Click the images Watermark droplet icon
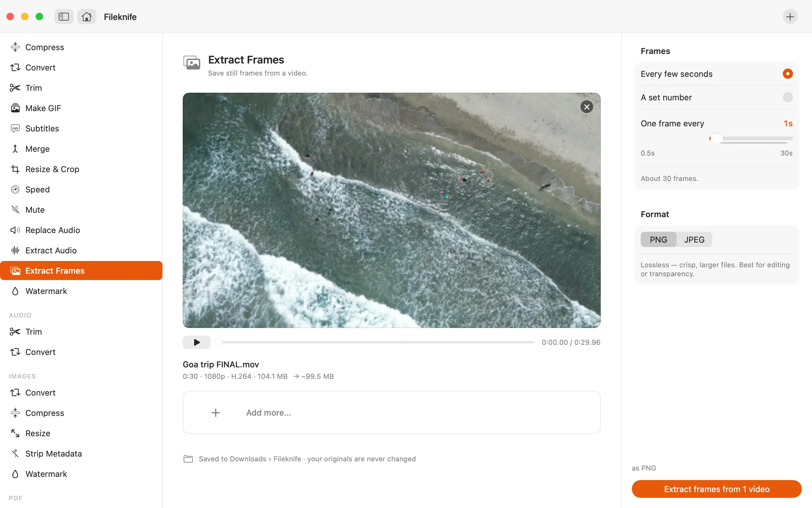Viewport: 812px width, 508px height. 15,474
